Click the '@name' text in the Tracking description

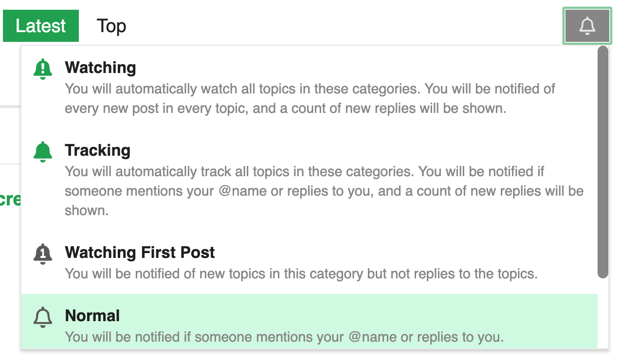(x=242, y=191)
